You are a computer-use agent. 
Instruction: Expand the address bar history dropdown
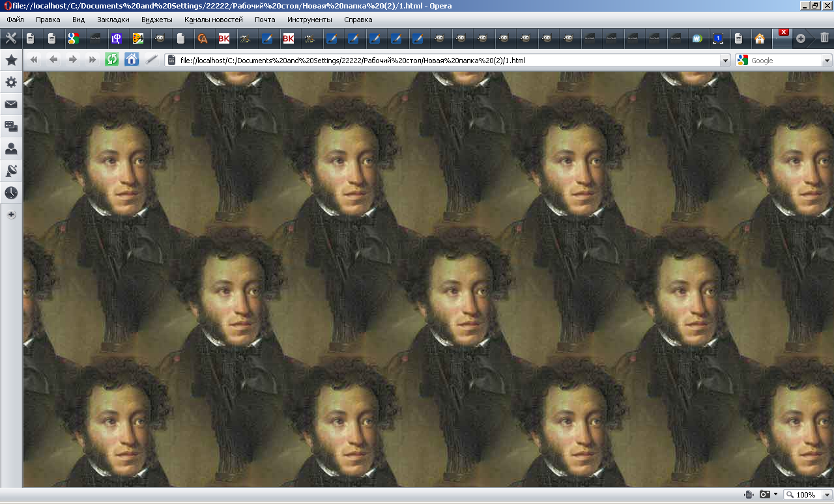(725, 61)
